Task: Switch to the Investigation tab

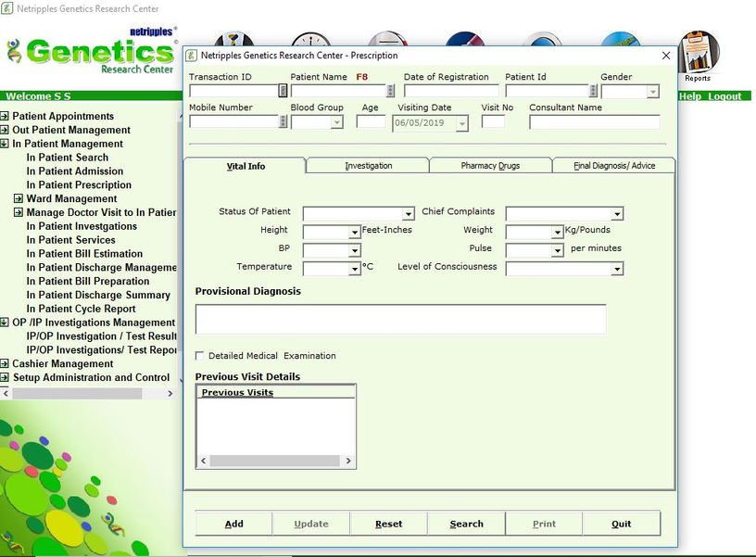Action: click(368, 165)
